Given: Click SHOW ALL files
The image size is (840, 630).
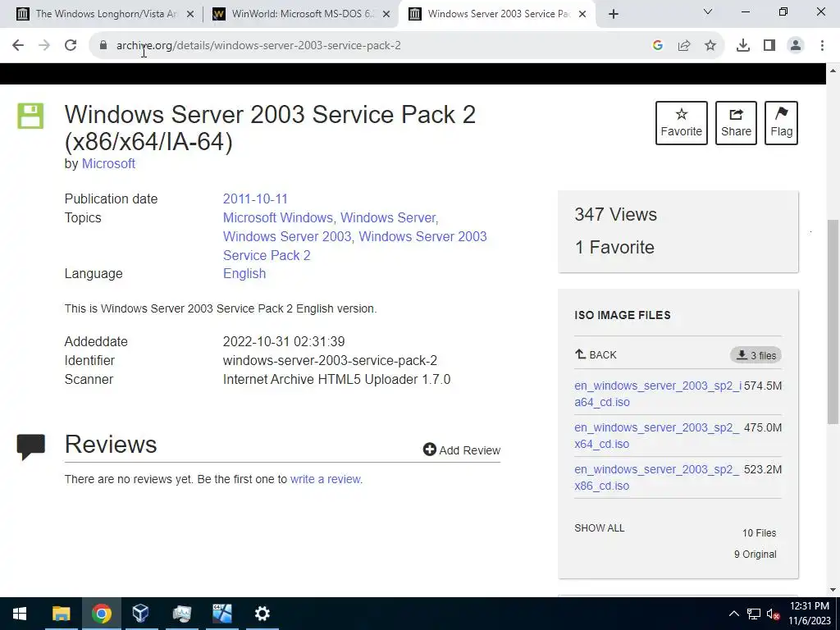Looking at the screenshot, I should click(600, 528).
